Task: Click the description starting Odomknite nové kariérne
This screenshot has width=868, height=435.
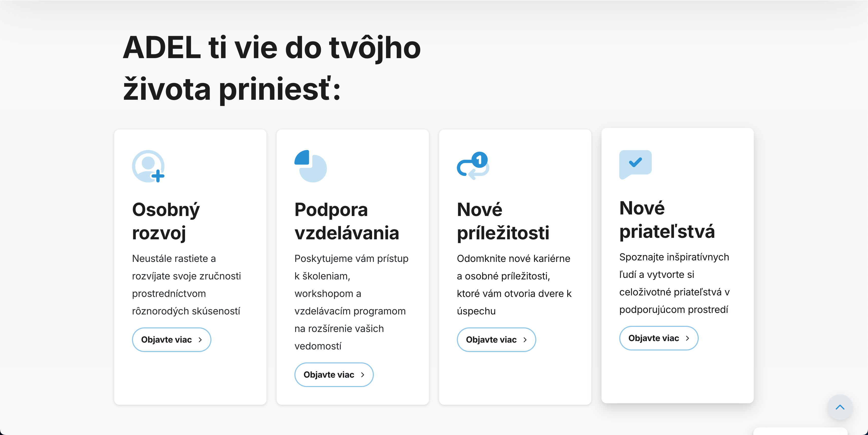Action: click(x=514, y=285)
